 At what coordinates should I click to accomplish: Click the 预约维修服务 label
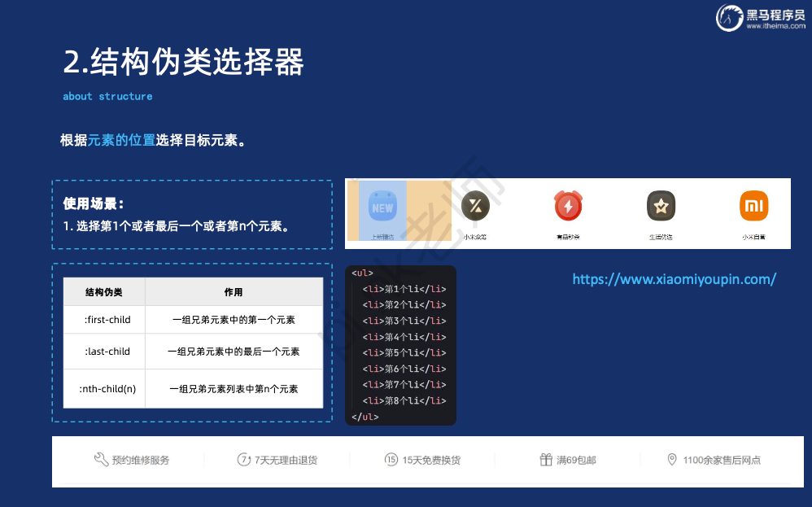coord(141,460)
